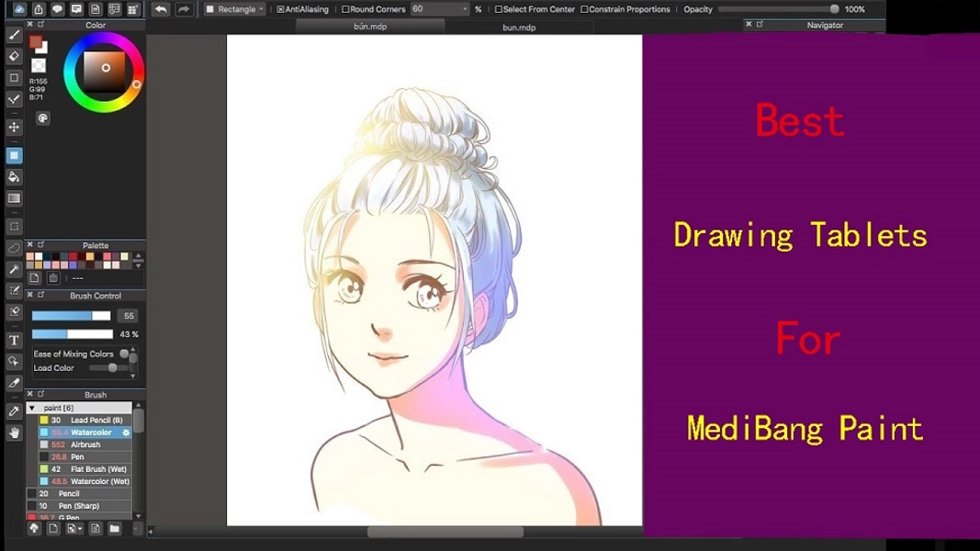This screenshot has height=551, width=980.
Task: Click the Redo arrow button
Action: click(x=184, y=8)
